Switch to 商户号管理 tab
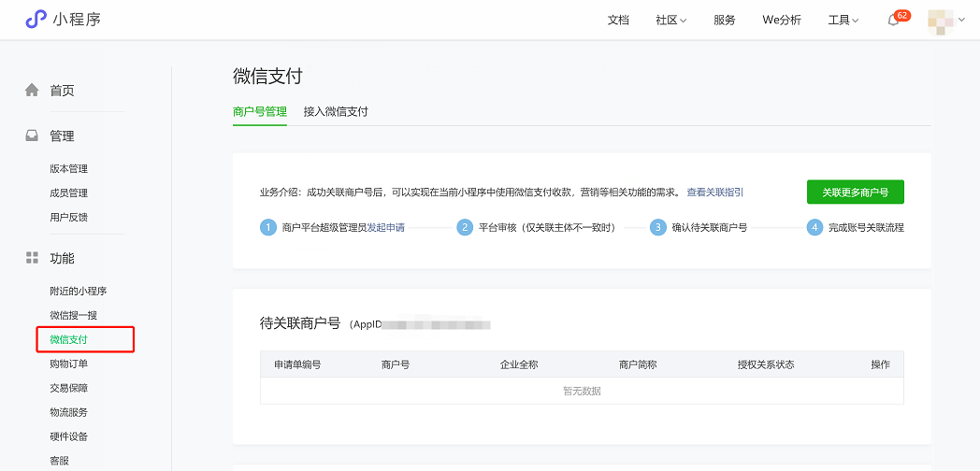The height and width of the screenshot is (471, 980). click(259, 112)
